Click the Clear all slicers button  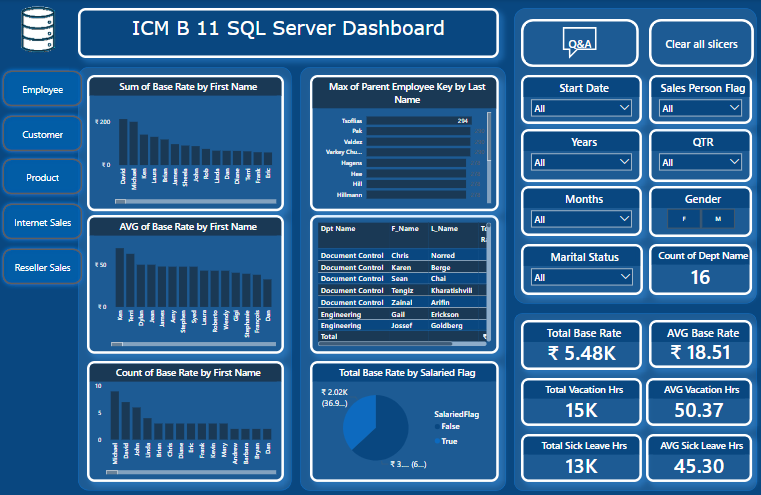(701, 44)
